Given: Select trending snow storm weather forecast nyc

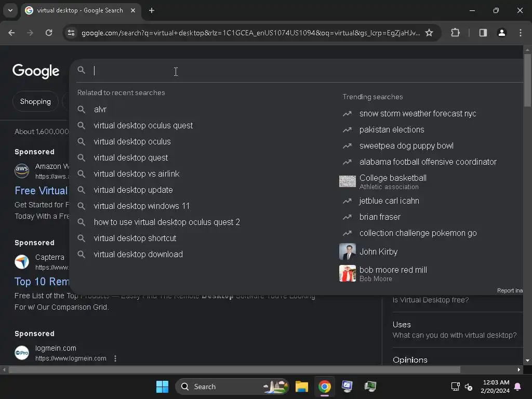Looking at the screenshot, I should tap(418, 114).
